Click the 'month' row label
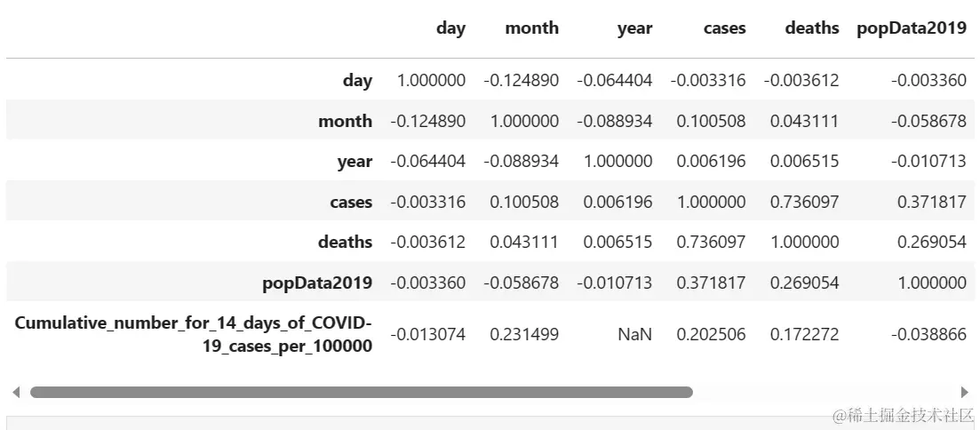 coord(345,121)
